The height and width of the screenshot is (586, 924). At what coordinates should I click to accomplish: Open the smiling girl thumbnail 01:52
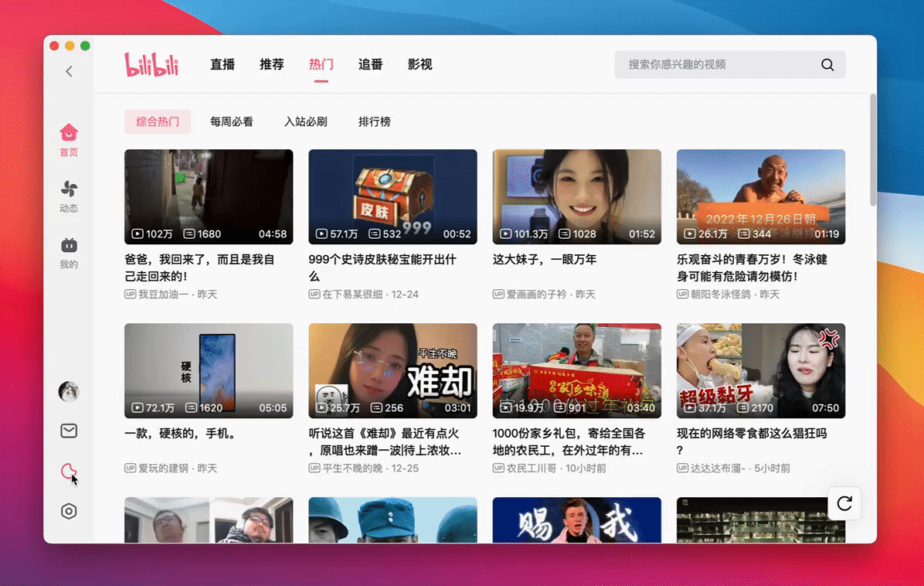577,197
